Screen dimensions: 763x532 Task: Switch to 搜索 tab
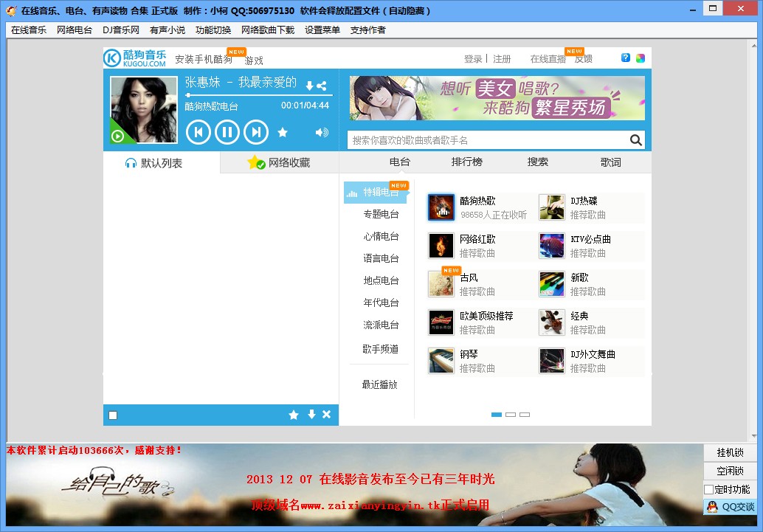538,162
